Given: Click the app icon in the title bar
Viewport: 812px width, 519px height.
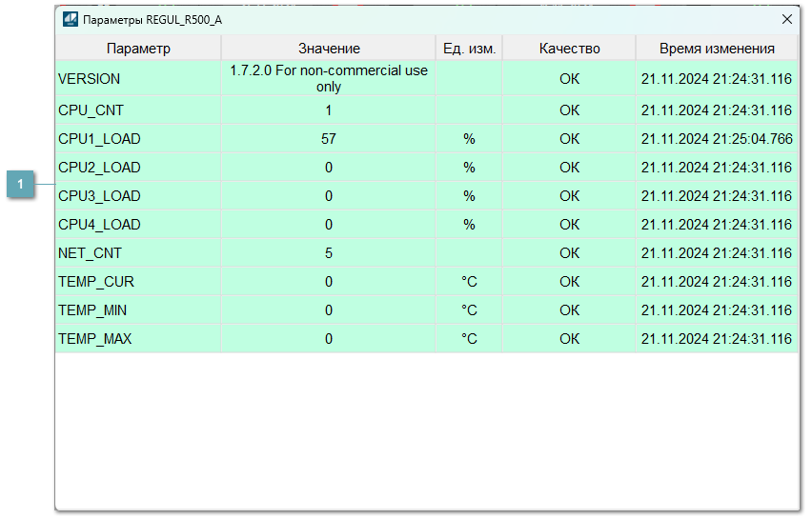Looking at the screenshot, I should pyautogui.click(x=71, y=20).
